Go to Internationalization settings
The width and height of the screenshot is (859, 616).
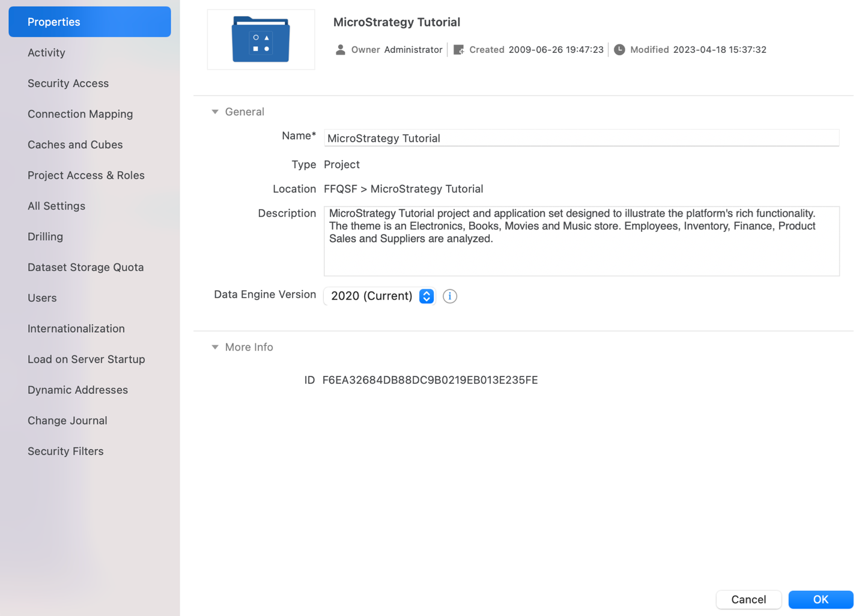pos(76,328)
